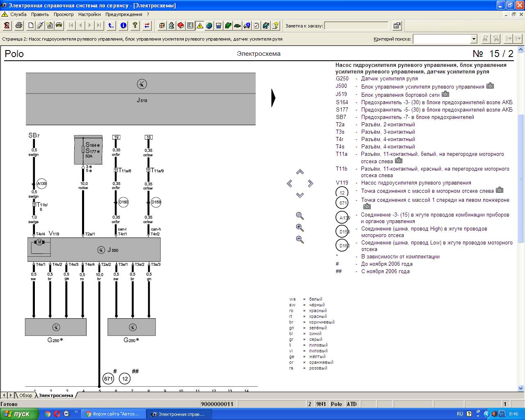The width and height of the screenshot is (525, 420).
Task: Switch to the Обзор tab
Action: click(25, 395)
